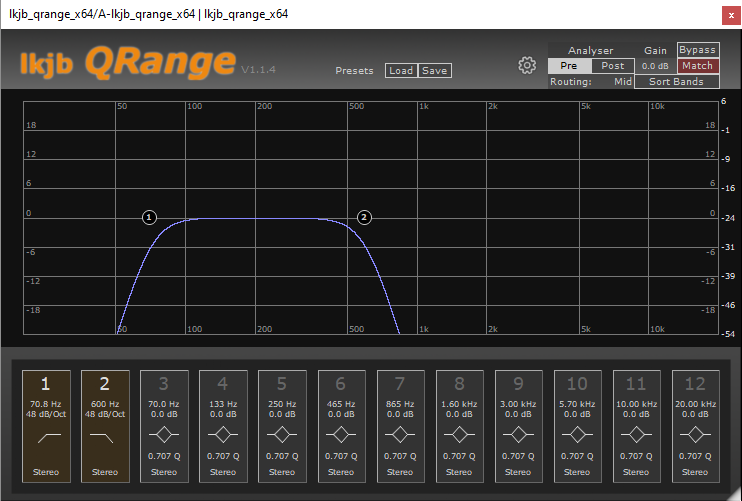Click band 5 peak filter shape icon

[x=282, y=434]
